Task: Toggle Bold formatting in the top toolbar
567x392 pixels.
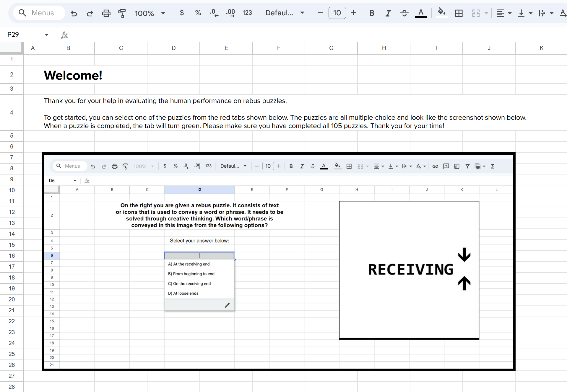Action: pos(372,13)
